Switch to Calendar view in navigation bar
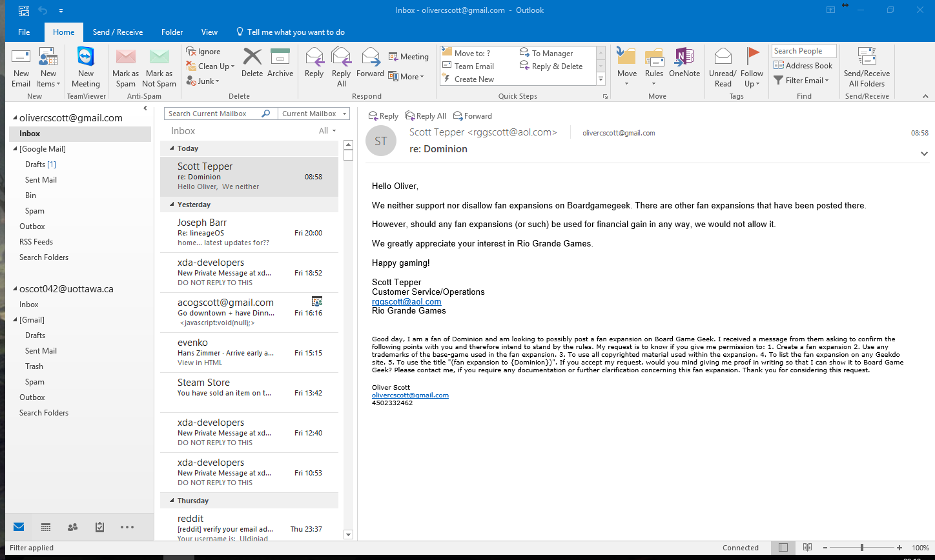935x560 pixels. (46, 527)
